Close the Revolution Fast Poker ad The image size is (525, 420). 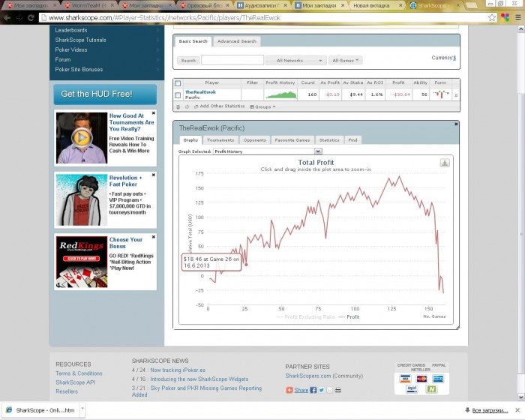(154, 175)
